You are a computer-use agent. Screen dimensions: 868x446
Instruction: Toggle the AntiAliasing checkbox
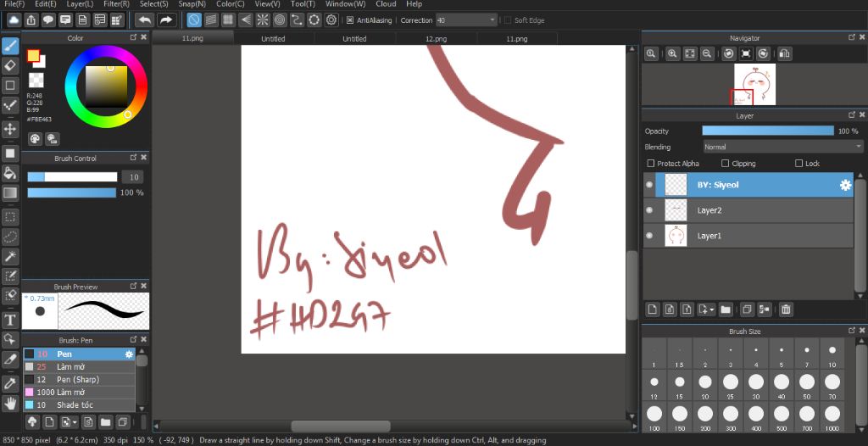[x=350, y=20]
